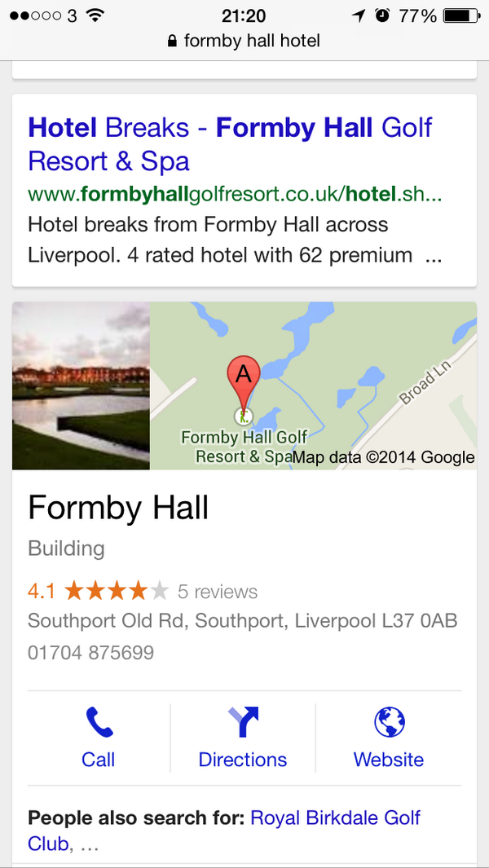Tap the battery icon in status bar

tap(462, 16)
